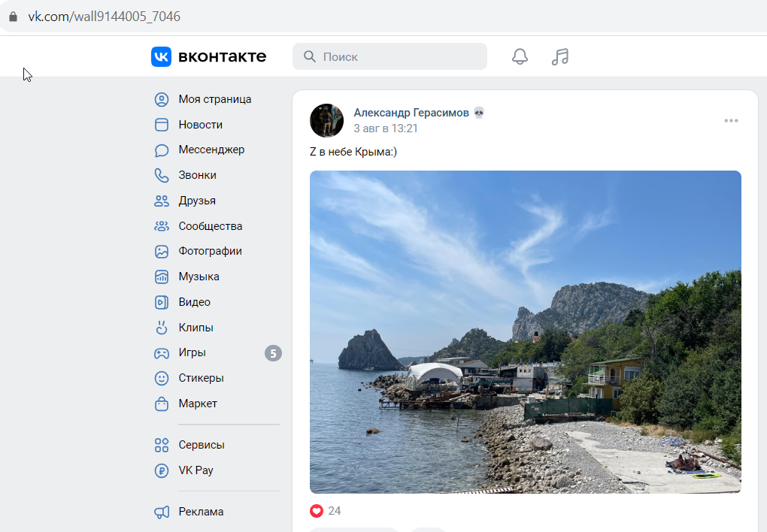Click the browser address bar URL
The width and height of the screenshot is (767, 532).
[105, 17]
